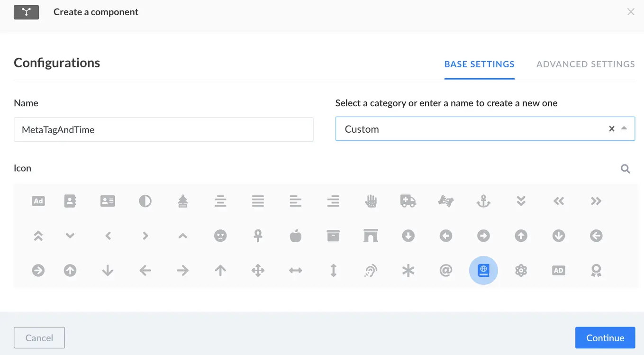Select the ambulance icon

[x=408, y=200]
